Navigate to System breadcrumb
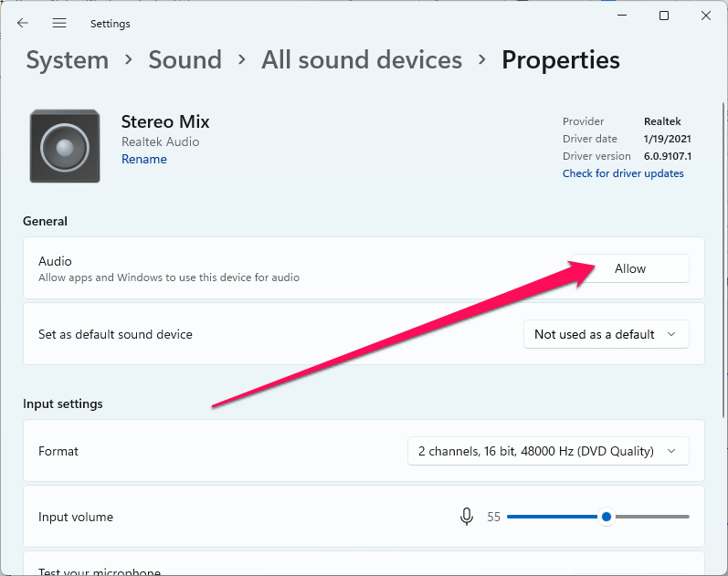The width and height of the screenshot is (728, 576). pyautogui.click(x=68, y=60)
